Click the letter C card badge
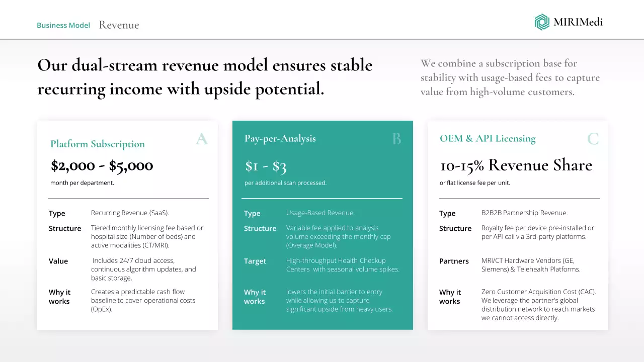 [x=593, y=139]
